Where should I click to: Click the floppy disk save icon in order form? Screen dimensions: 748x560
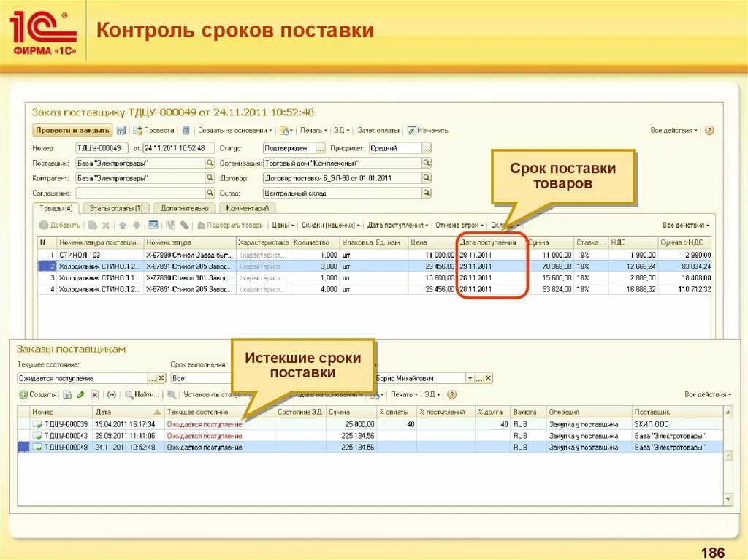pos(121,130)
